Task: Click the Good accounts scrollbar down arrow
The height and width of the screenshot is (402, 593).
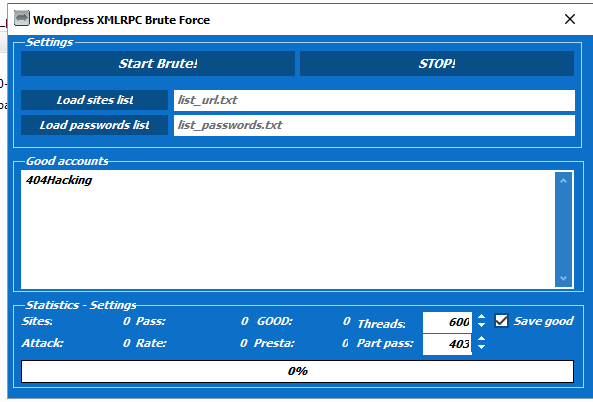Action: click(x=564, y=278)
